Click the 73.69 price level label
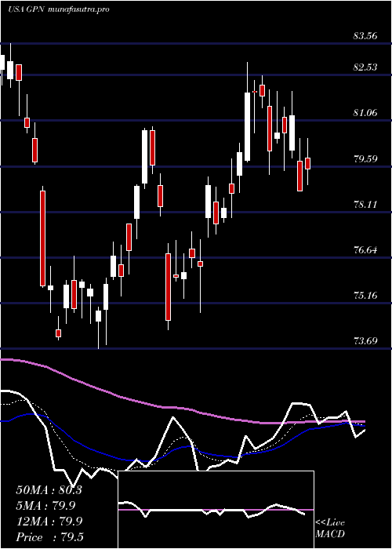 click(366, 340)
